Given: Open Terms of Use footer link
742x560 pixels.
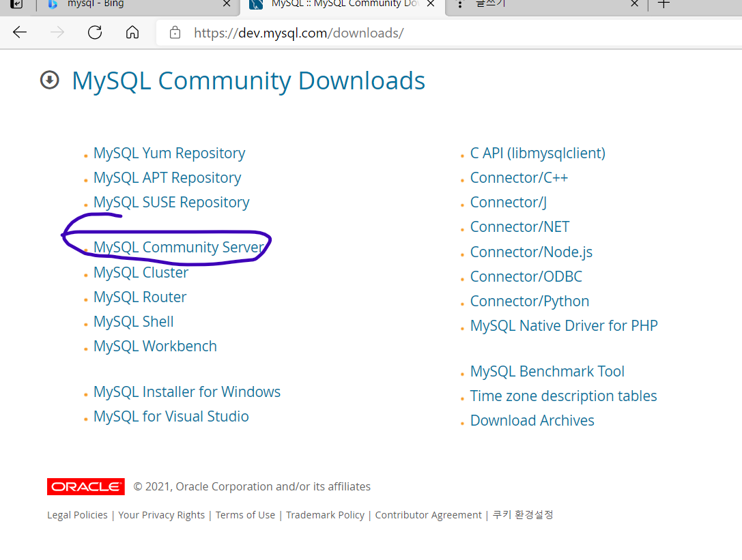Looking at the screenshot, I should coord(245,515).
